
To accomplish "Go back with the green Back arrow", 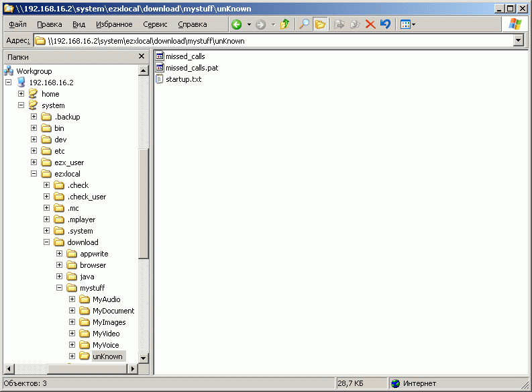I will tap(237, 24).
